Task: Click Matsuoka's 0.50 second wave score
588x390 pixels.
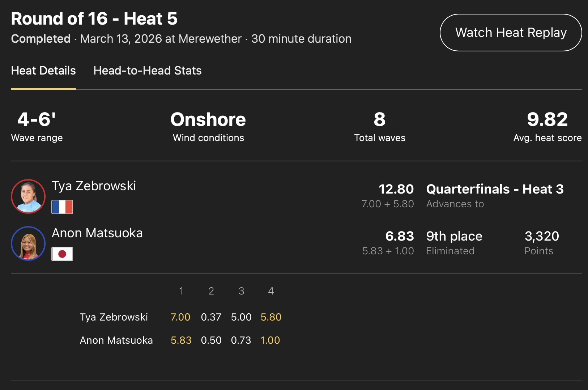Action: [x=211, y=340]
